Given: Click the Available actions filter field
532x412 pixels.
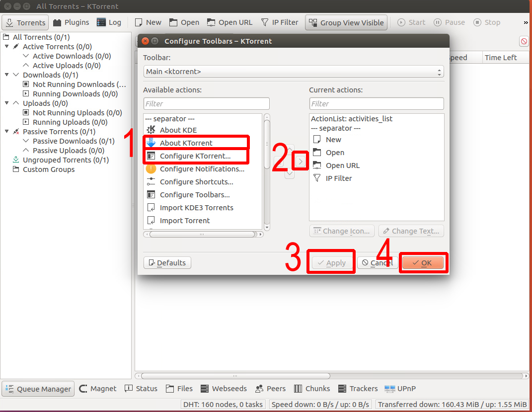Looking at the screenshot, I should point(206,103).
